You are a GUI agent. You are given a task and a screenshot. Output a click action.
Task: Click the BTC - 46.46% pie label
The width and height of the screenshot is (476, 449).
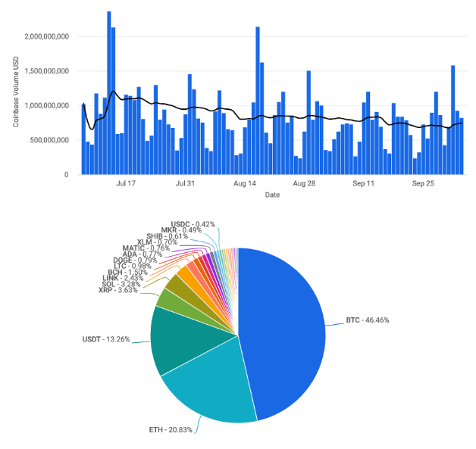click(x=368, y=320)
